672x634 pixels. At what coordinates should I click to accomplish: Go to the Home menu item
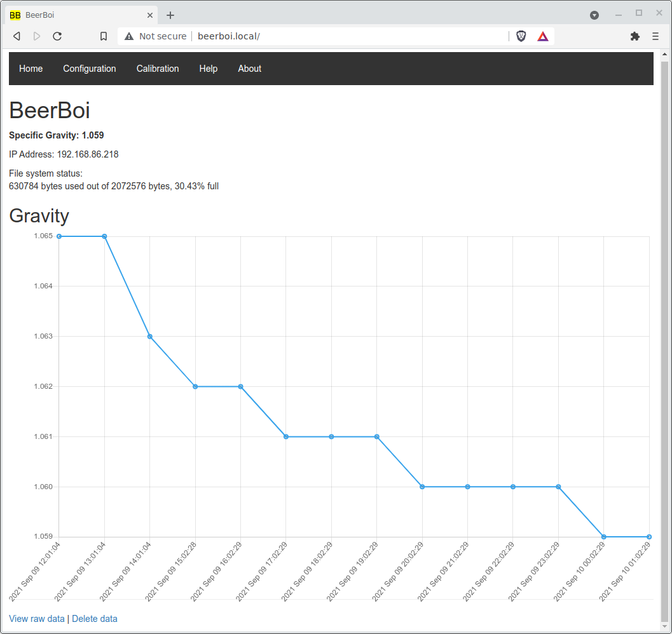tap(31, 69)
